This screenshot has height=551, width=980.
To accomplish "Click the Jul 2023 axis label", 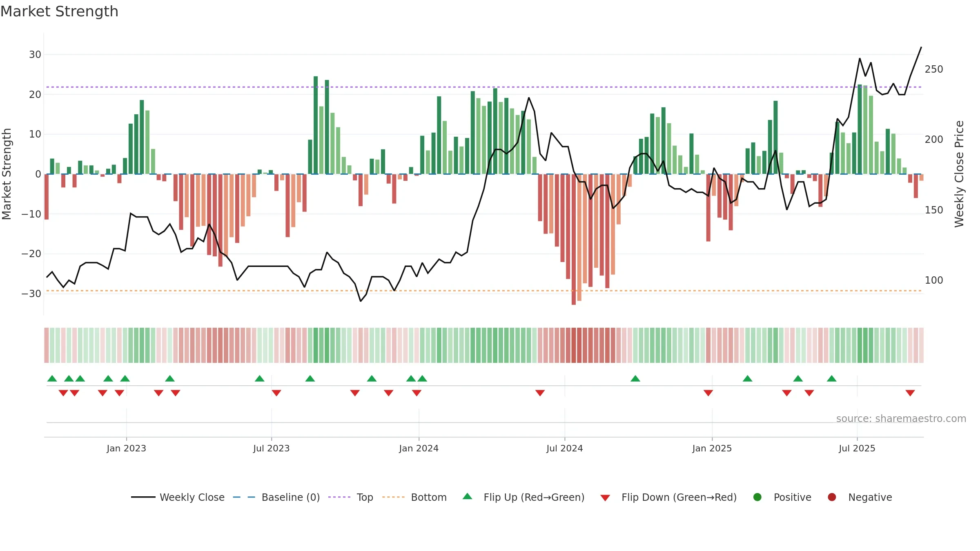I will tap(271, 449).
